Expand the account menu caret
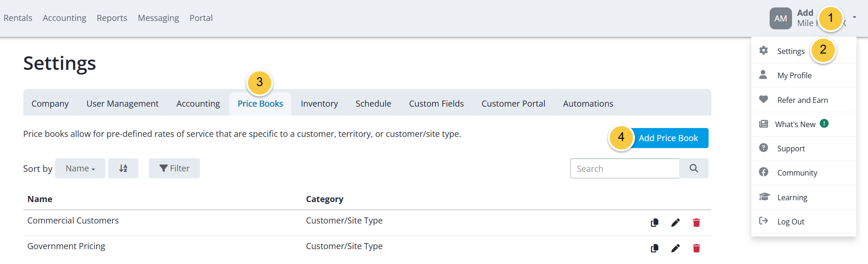Screen dimensions: 868x264 854,17
